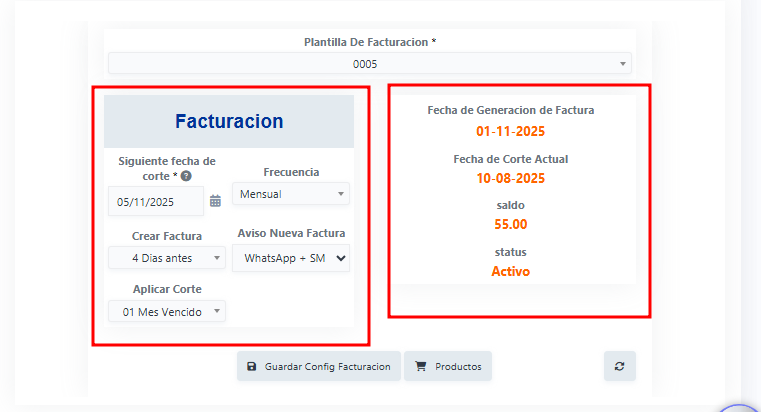The image size is (761, 412).
Task: Expand the Aviso Nueva Factura selector
Action: tap(291, 258)
